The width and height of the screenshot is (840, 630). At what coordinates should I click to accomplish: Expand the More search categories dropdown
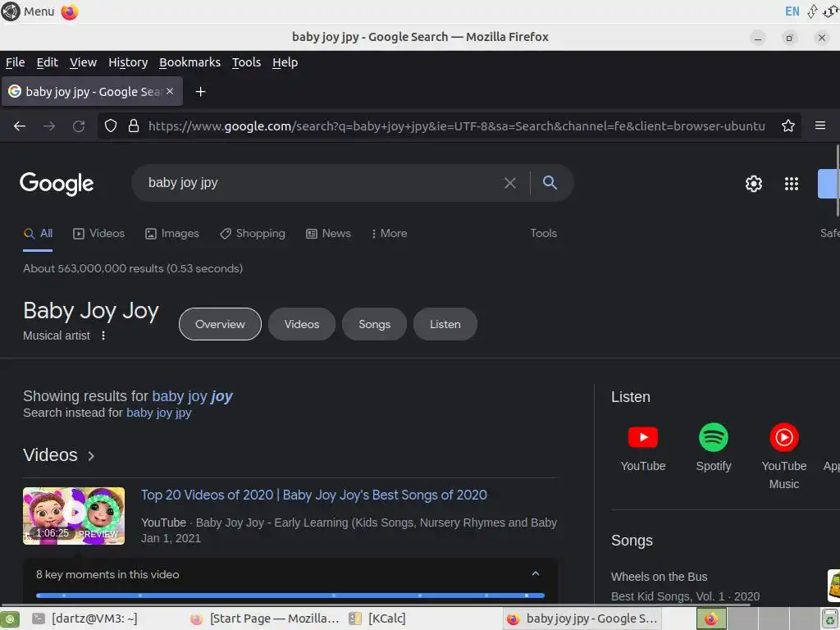(389, 234)
